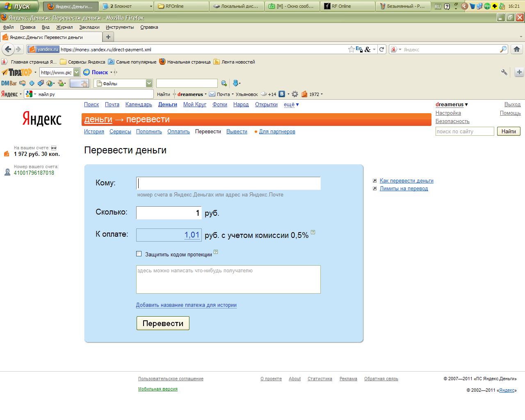The width and height of the screenshot is (525, 420).
Task: Enable 'Защитить кодом протекции' checkbox
Action: tap(139, 254)
